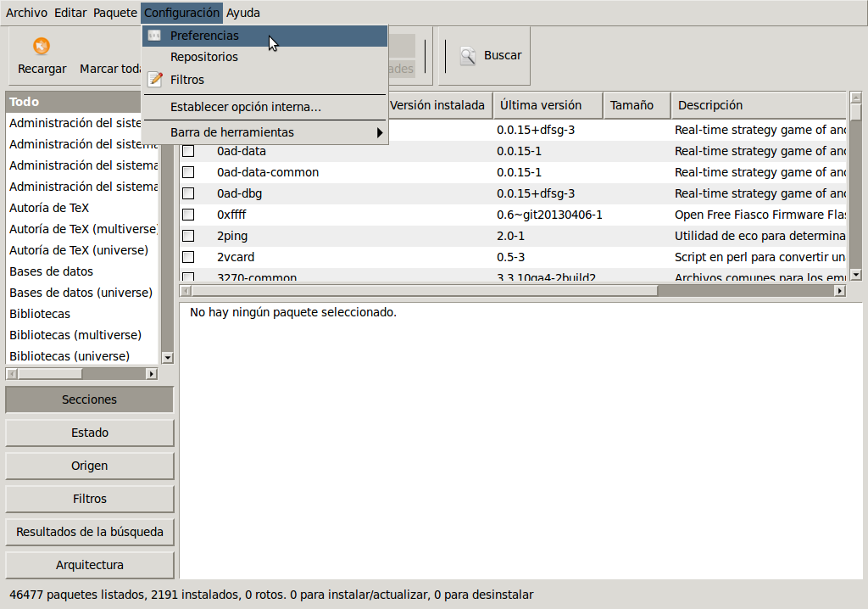Click Resultados de la búsqueda button
The width and height of the screenshot is (868, 609).
pos(90,532)
